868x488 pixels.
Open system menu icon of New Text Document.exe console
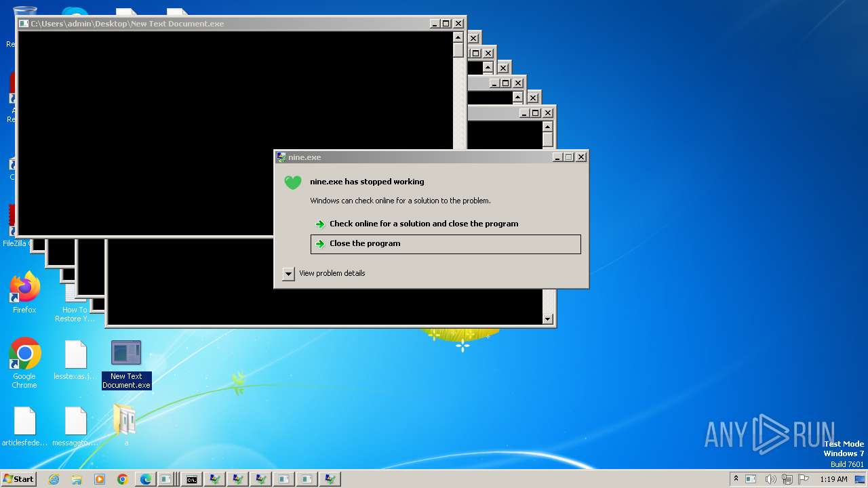[24, 24]
